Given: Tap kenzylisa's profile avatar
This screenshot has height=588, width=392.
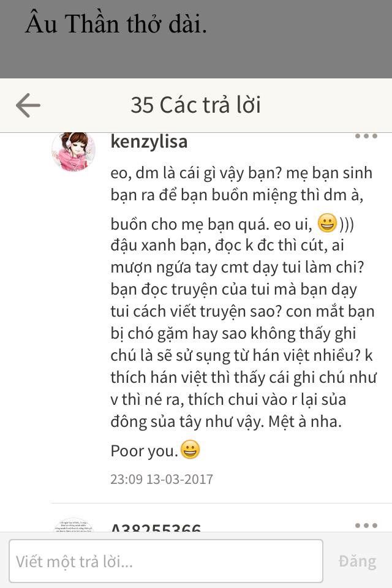Looking at the screenshot, I should click(73, 151).
